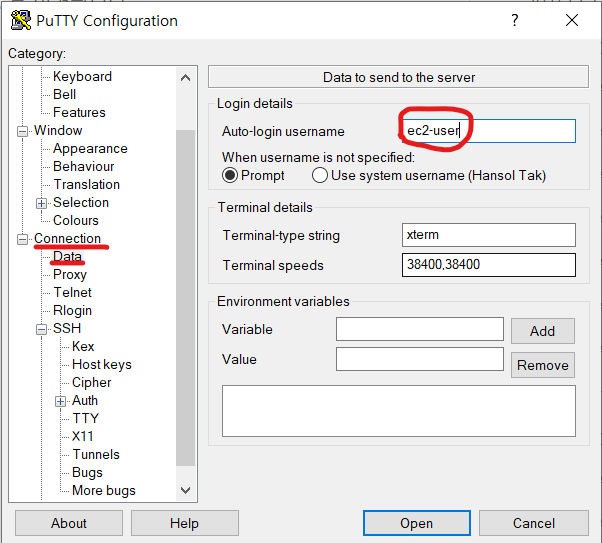Open the Features category
The width and height of the screenshot is (602, 543).
79,113
